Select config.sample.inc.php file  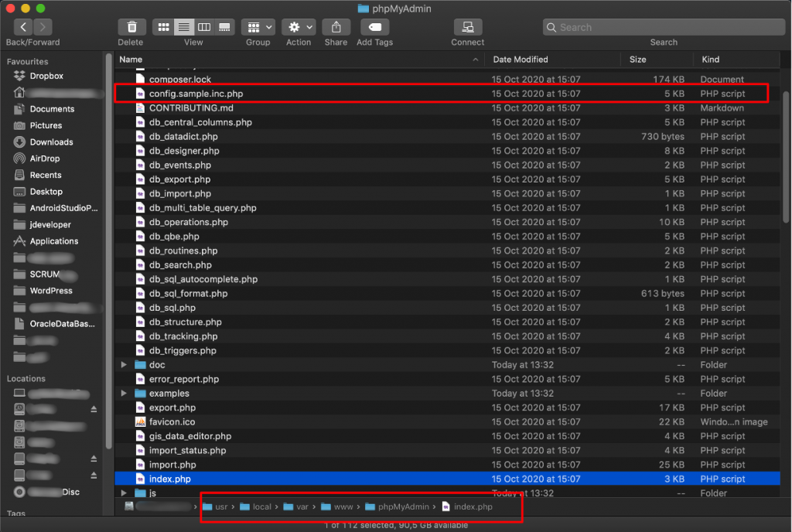point(448,94)
